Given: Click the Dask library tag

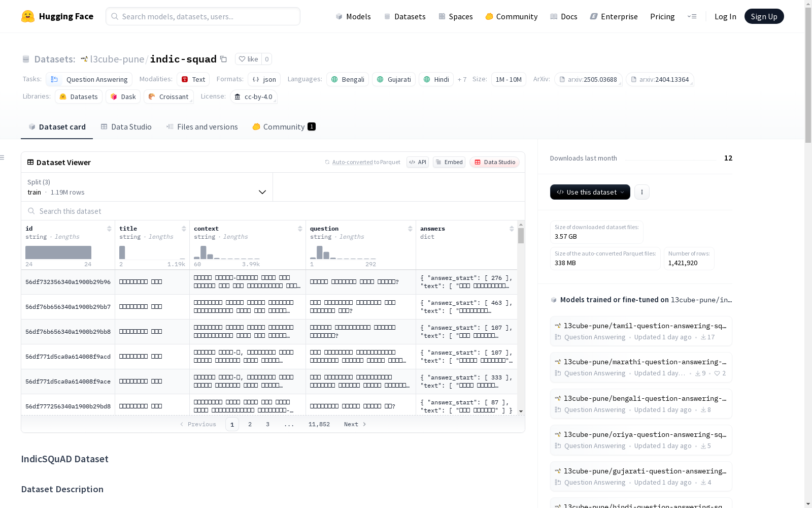Looking at the screenshot, I should 123,97.
